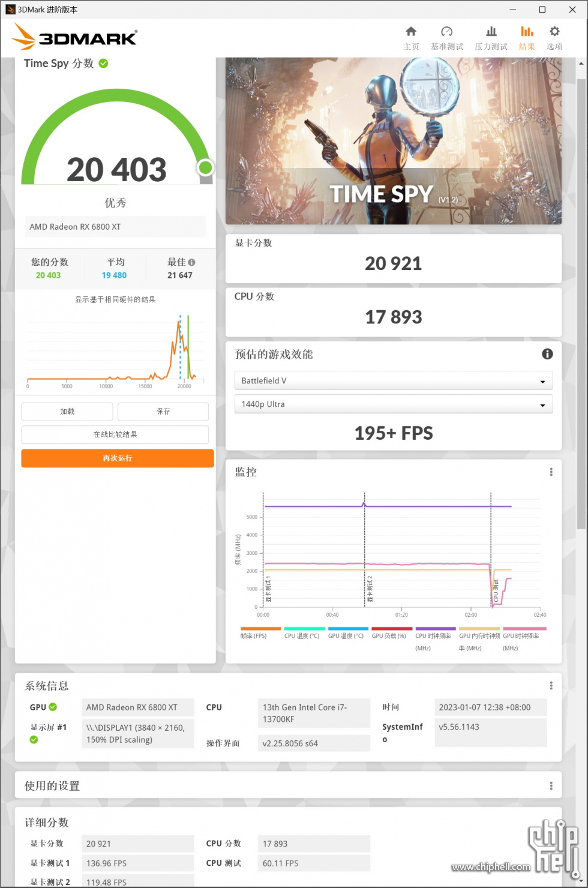Viewport: 588px width, 888px height.
Task: Open the 选项 options gear icon
Action: pyautogui.click(x=554, y=31)
